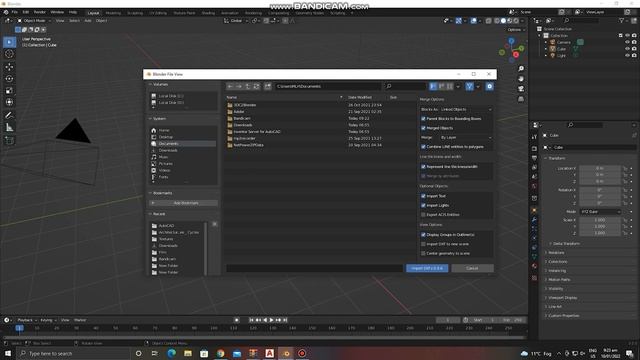Go back to previous folder in file view
640x360 pixels.
tap(230, 87)
